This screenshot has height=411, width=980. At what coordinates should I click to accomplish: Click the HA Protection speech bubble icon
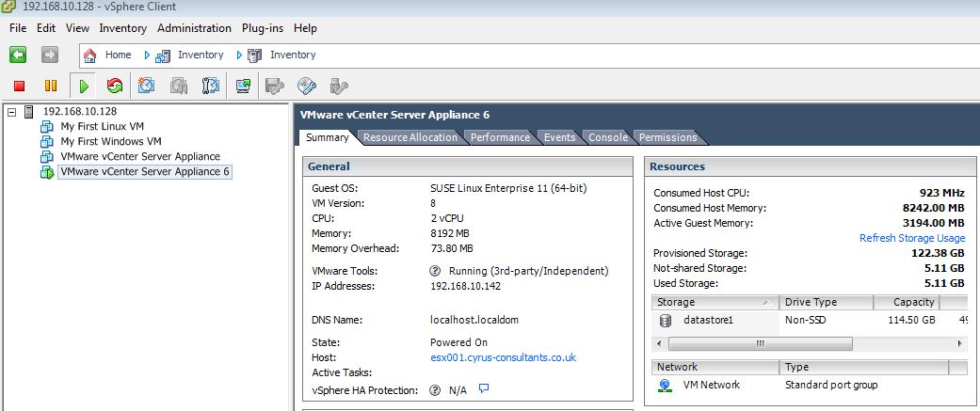pyautogui.click(x=483, y=389)
